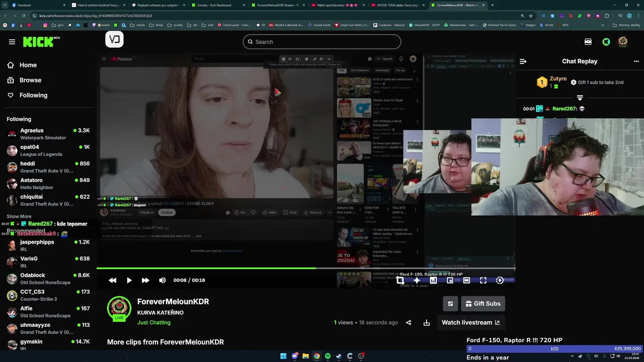Viewport: 644px width, 362px height.
Task: Open Alfie recommended channel
Action: click(x=48, y=312)
